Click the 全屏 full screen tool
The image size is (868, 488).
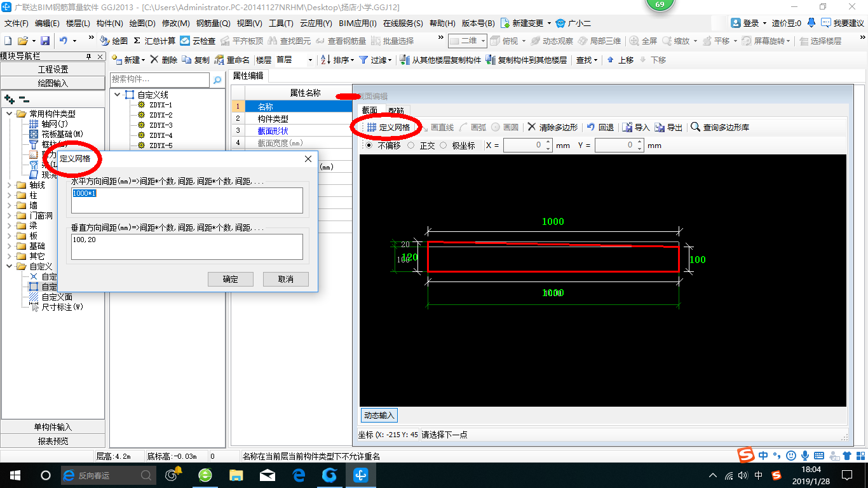[643, 41]
